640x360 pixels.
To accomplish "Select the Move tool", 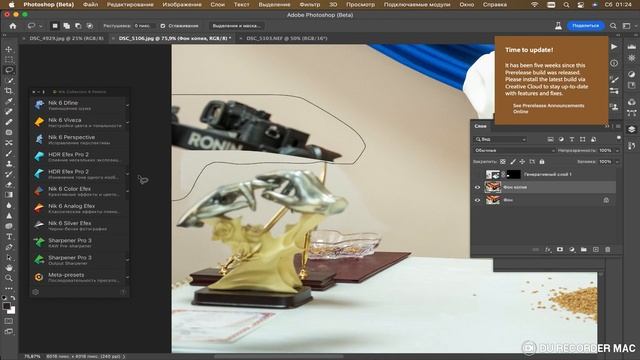I will [x=9, y=49].
